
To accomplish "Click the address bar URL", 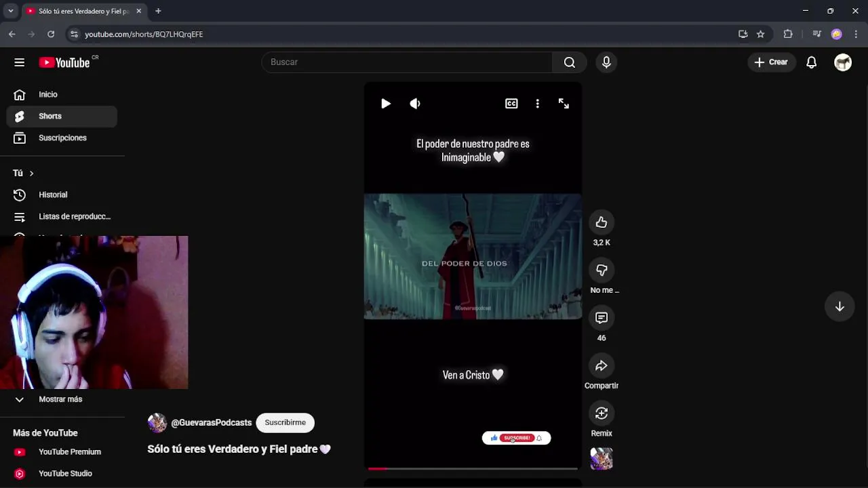I will [x=144, y=34].
